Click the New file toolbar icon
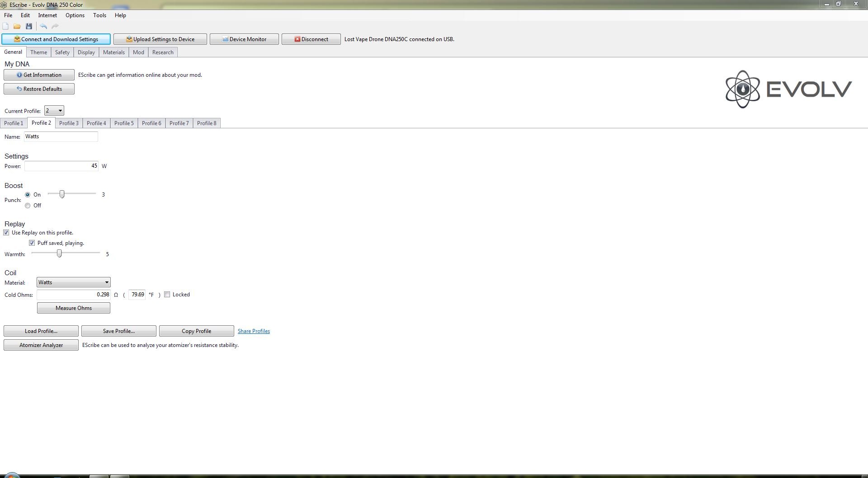The width and height of the screenshot is (868, 478). 5,26
